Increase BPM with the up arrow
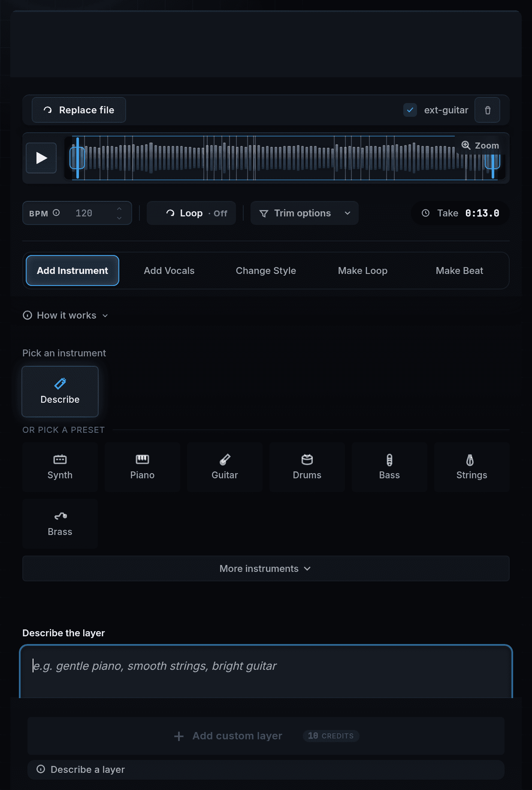 (x=119, y=209)
